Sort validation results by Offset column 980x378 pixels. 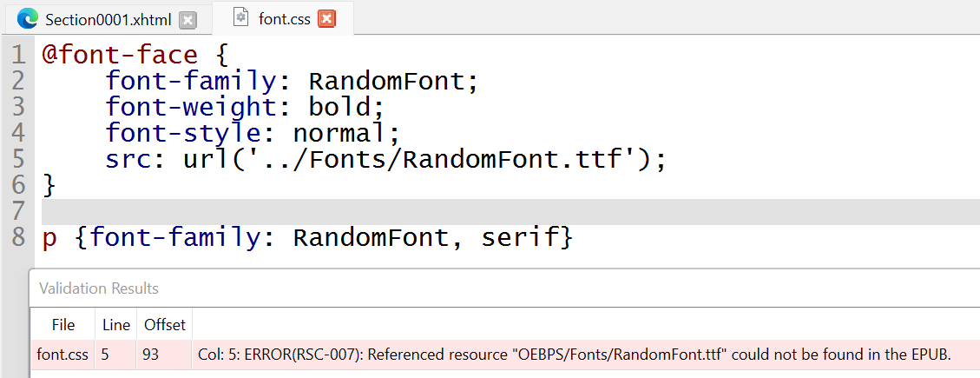point(165,325)
